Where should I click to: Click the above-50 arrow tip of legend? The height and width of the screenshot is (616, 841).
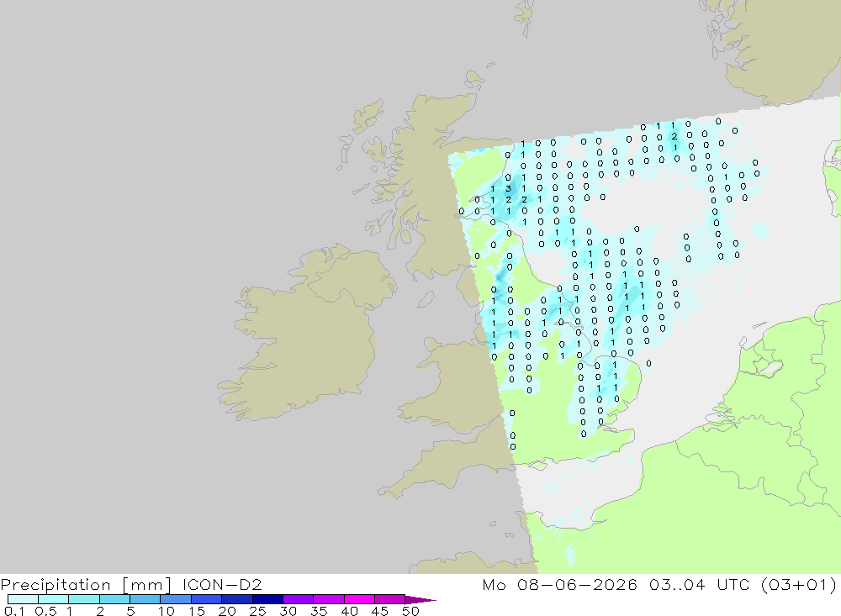pos(420,600)
